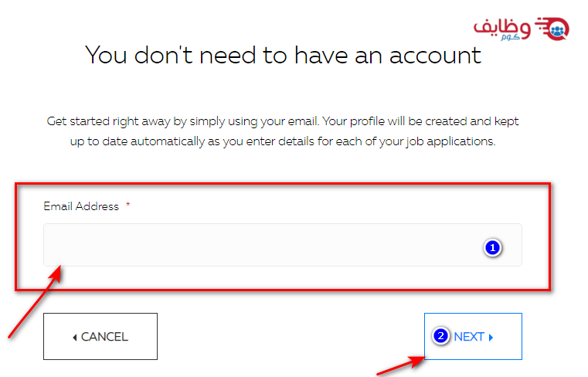Viewport: 588px width, 377px height.
Task: Click the blue كوم text under the logo
Action: (x=510, y=36)
